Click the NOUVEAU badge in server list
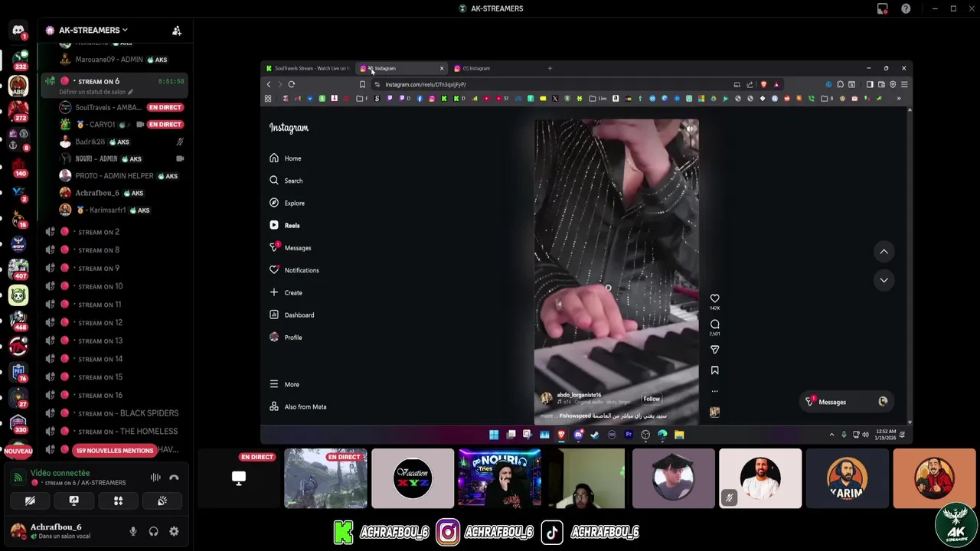Image resolution: width=980 pixels, height=551 pixels. click(x=18, y=452)
